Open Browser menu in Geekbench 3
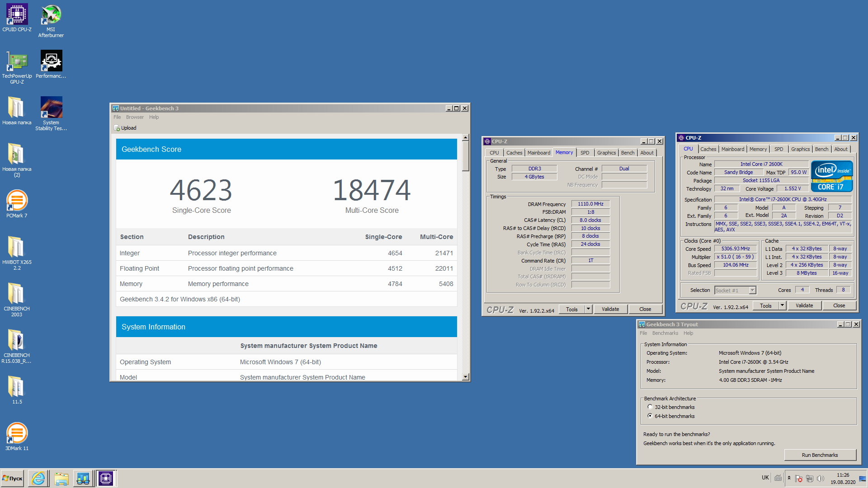The image size is (868, 488). click(135, 117)
